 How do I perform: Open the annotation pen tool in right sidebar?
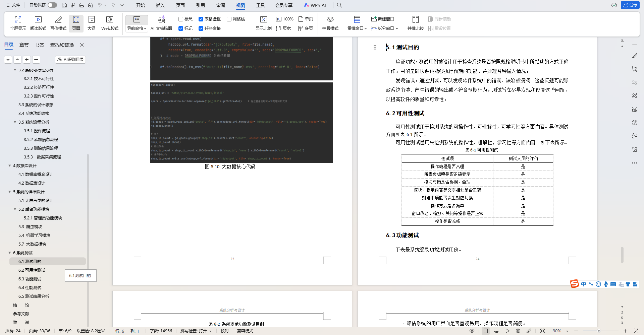634,56
